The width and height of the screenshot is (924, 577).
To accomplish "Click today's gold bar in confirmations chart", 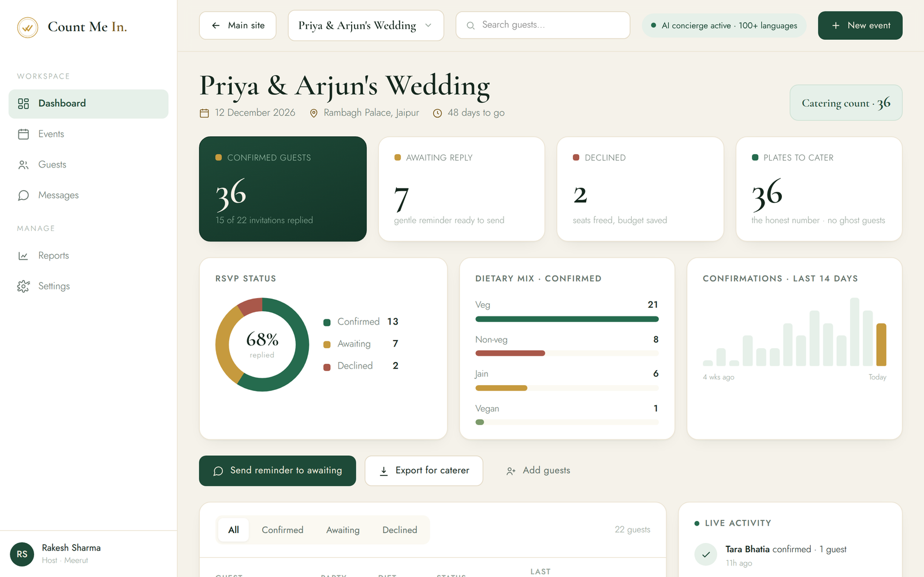I will tap(881, 345).
